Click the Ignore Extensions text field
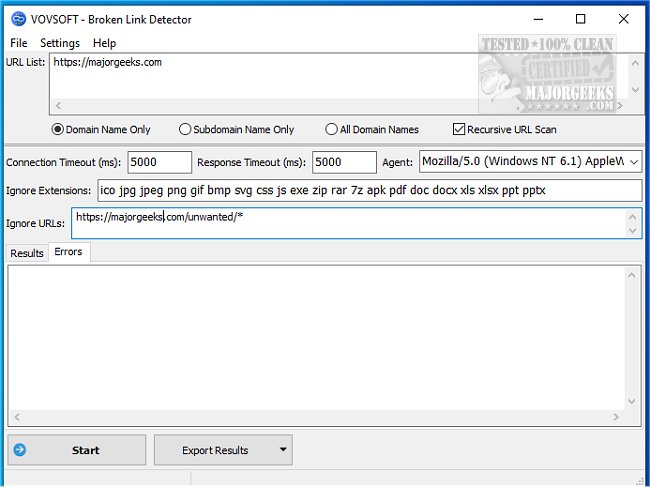650x487 pixels. [x=369, y=190]
